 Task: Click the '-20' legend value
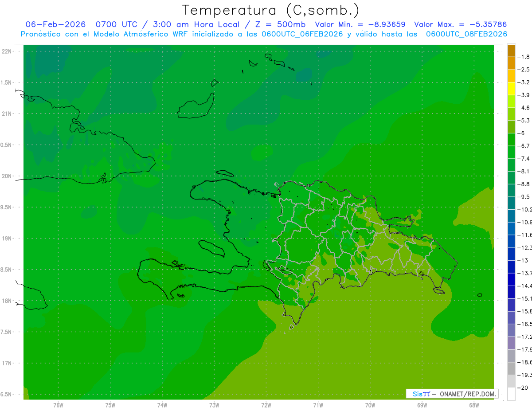523,388
